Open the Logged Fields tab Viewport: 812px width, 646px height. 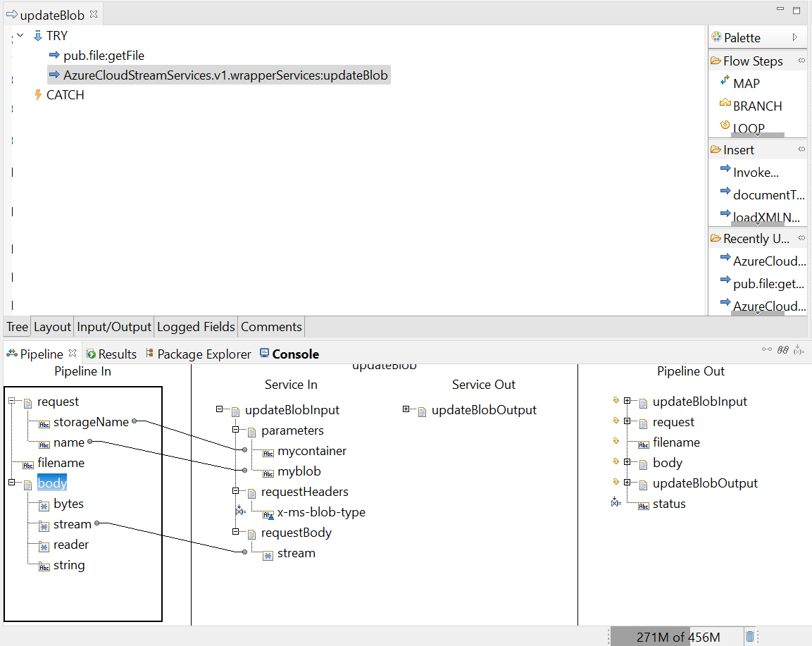[x=196, y=327]
